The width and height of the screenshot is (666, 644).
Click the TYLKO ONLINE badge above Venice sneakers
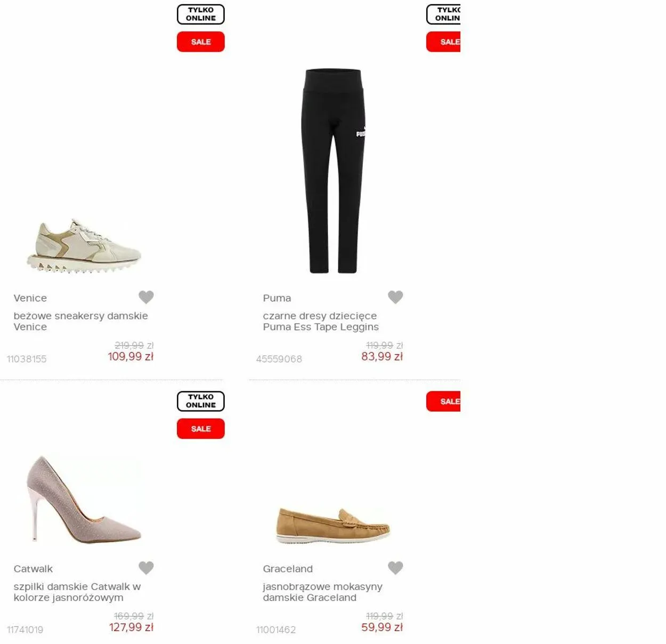201,14
